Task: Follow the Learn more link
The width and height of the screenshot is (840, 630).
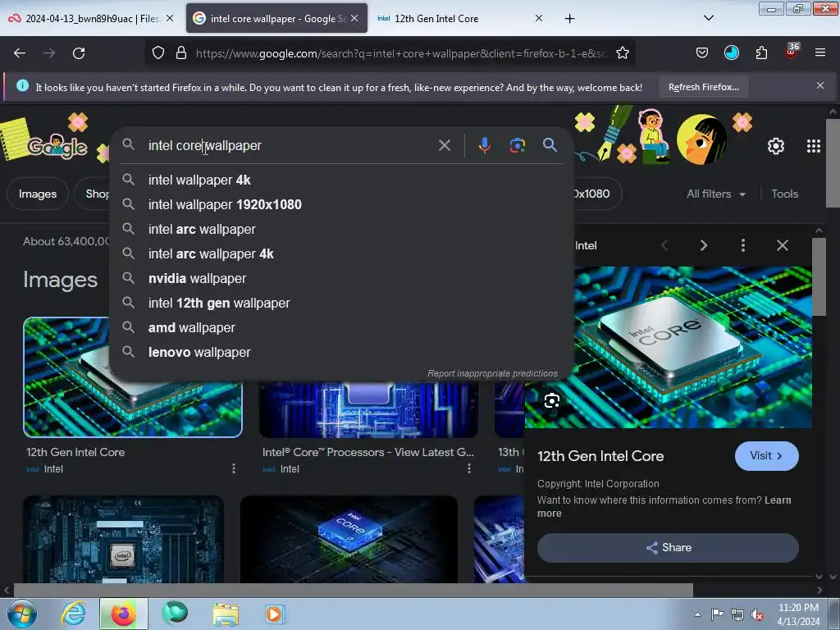Action: (664, 506)
